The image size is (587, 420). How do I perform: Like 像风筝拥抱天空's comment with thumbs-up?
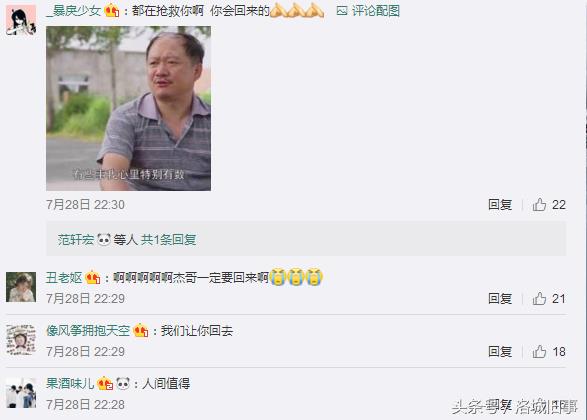pos(539,352)
